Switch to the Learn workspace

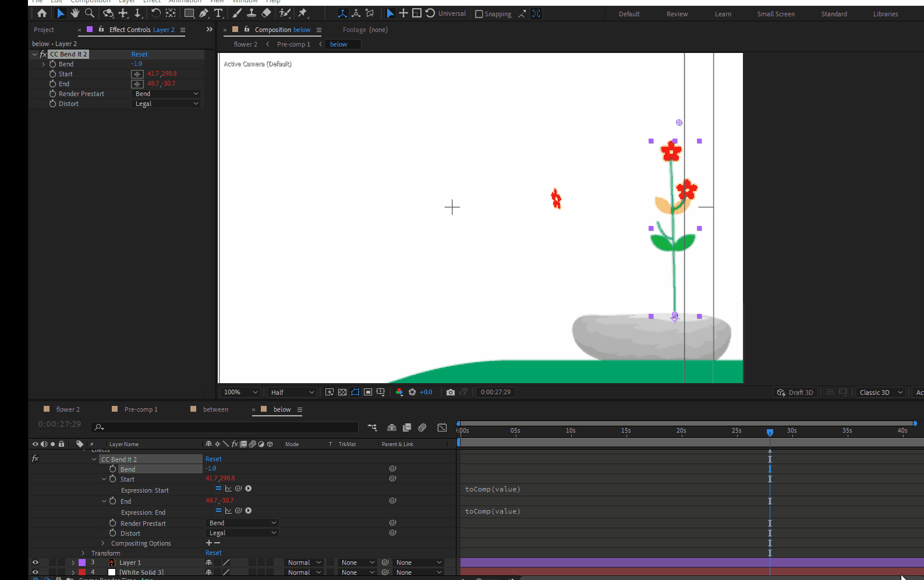[723, 14]
